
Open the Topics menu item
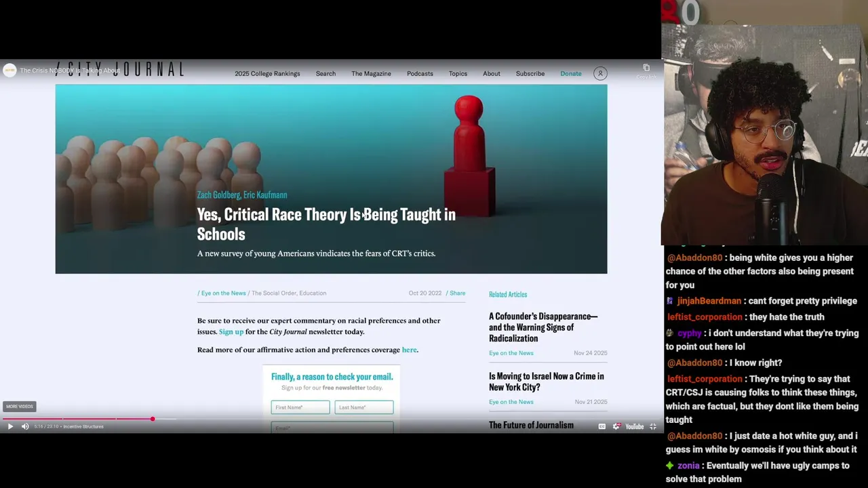458,73
